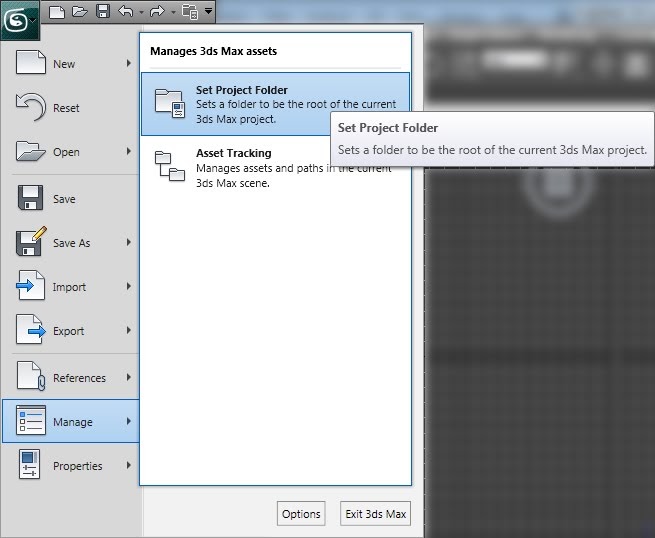Screen dimensions: 655x538
Task: Open the quick access toolbar customize dropdown
Action: click(x=208, y=11)
